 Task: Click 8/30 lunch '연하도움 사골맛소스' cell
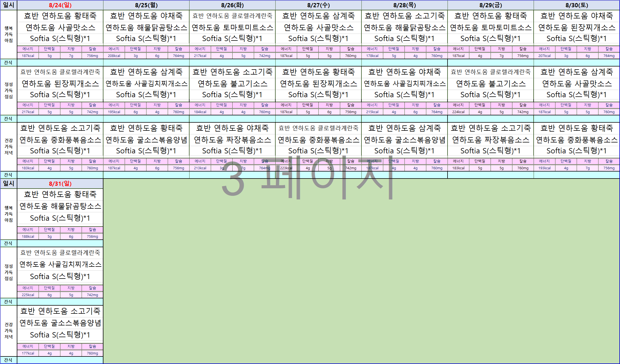(577, 84)
